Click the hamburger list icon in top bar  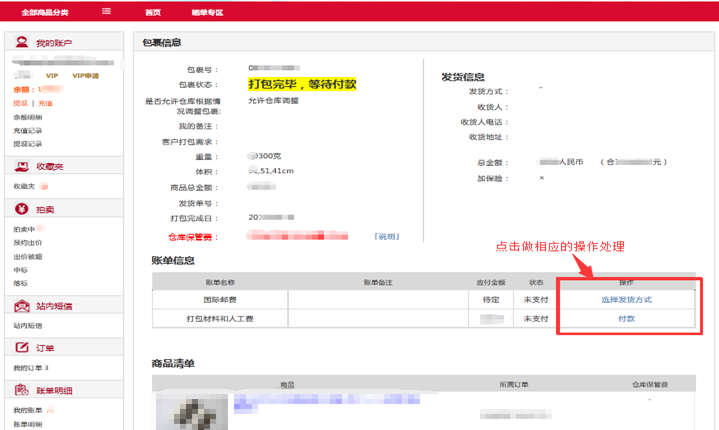(107, 12)
